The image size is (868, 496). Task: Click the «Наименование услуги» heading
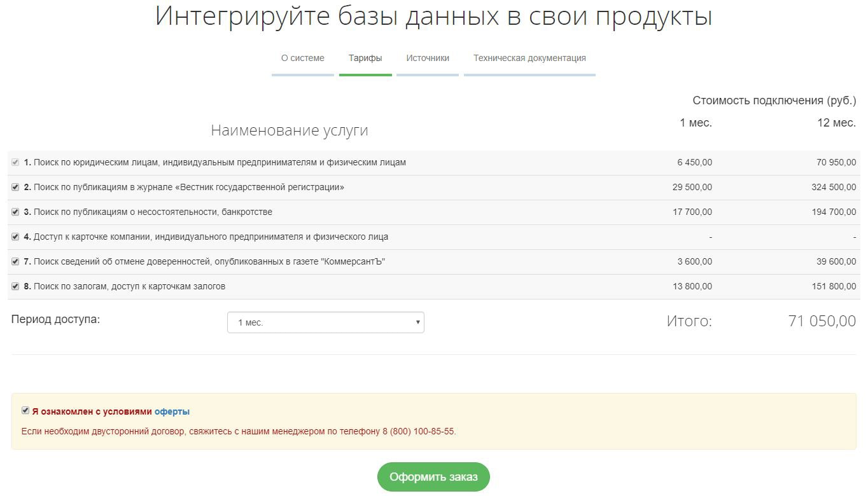pyautogui.click(x=289, y=130)
